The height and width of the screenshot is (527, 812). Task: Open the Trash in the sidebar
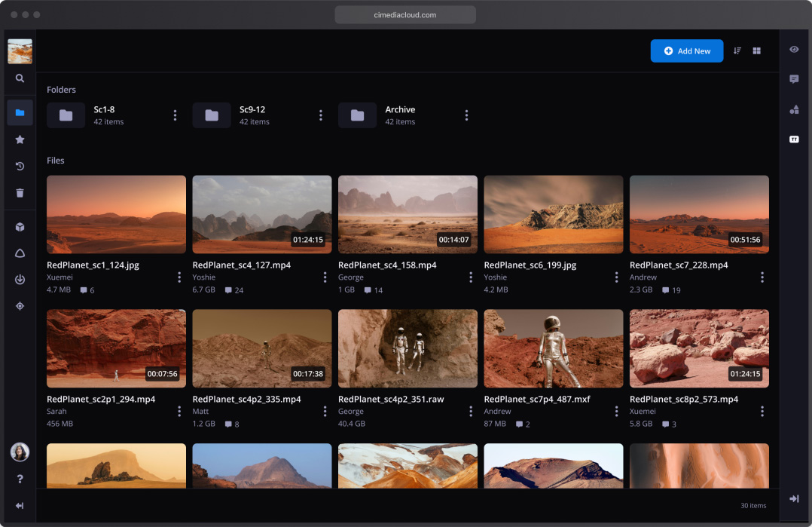20,193
